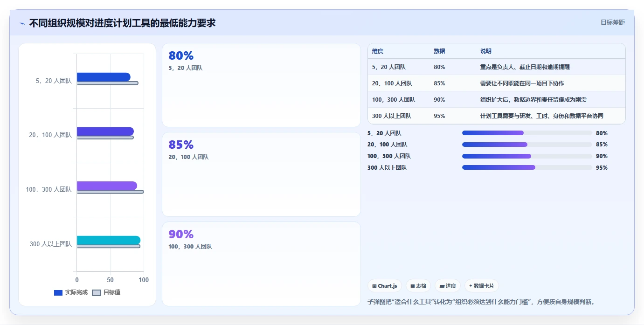Click the 20，100 人团队 progress bar

point(527,145)
